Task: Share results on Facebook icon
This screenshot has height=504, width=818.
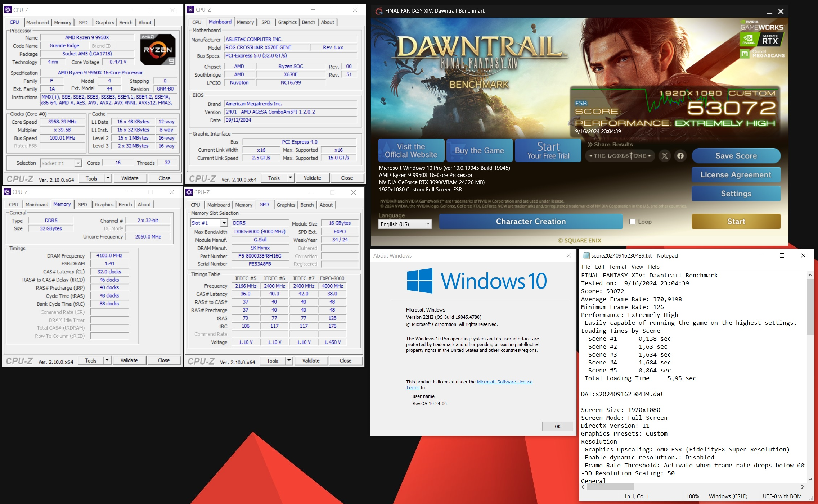Action: [x=680, y=156]
